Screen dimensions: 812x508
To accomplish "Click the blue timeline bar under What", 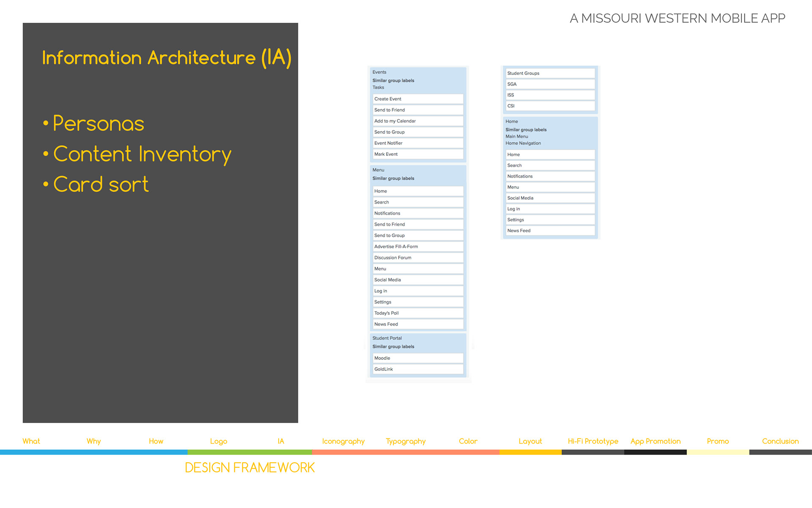I will click(x=31, y=452).
